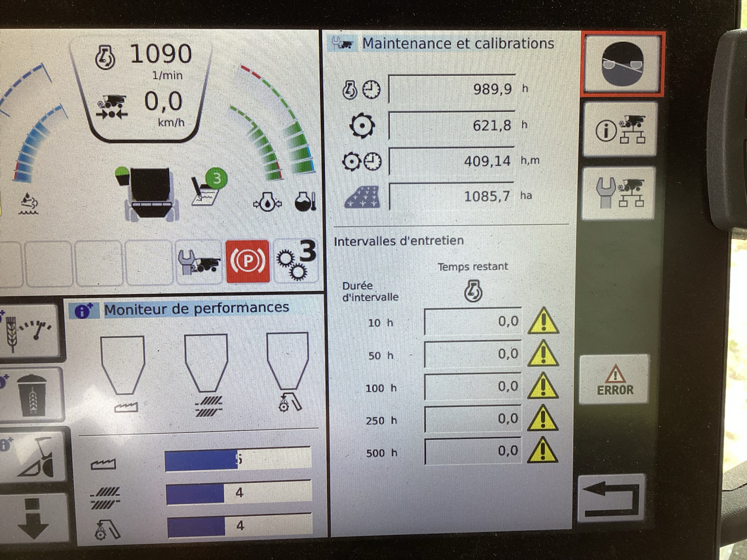Screen dimensions: 747x560
Task: Tap warning triangle for 500 h interval
Action: [x=543, y=451]
